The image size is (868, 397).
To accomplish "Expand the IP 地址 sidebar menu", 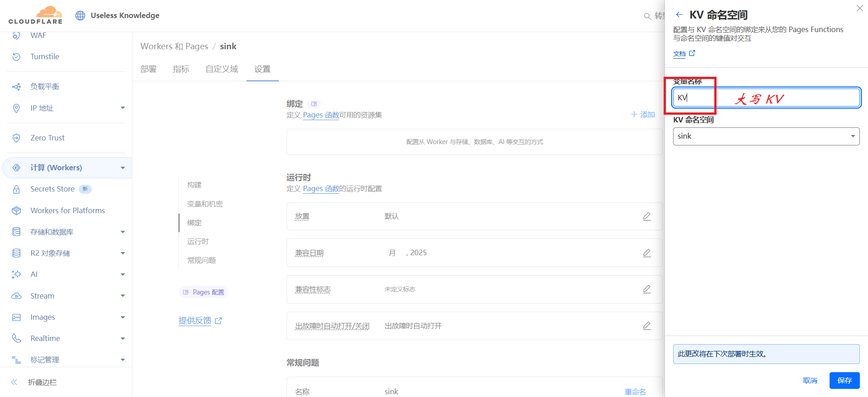I will click(123, 108).
